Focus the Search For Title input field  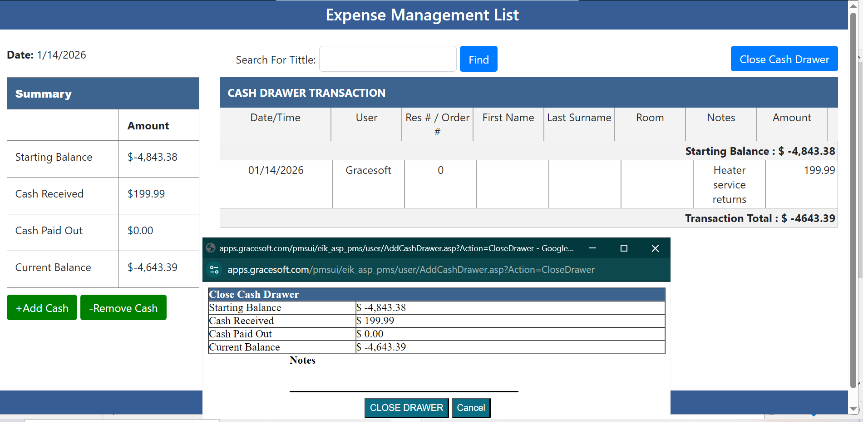[x=388, y=59]
